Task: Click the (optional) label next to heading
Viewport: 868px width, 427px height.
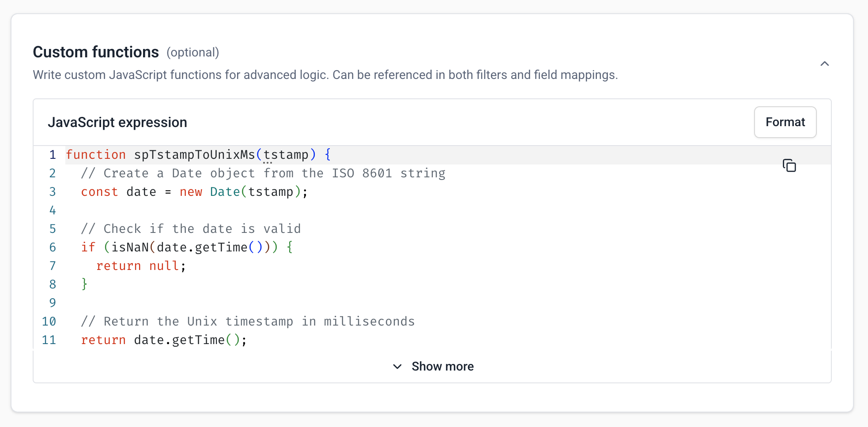Action: [193, 52]
